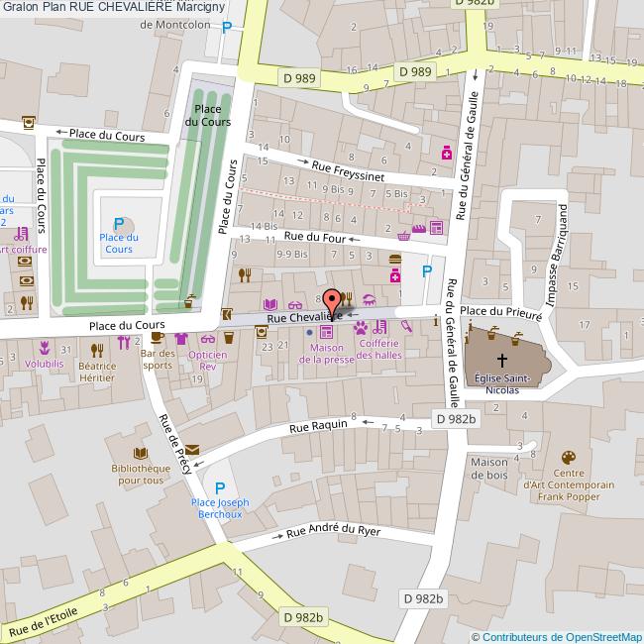Click the red location marker on Rue Chevalière

[332, 301]
